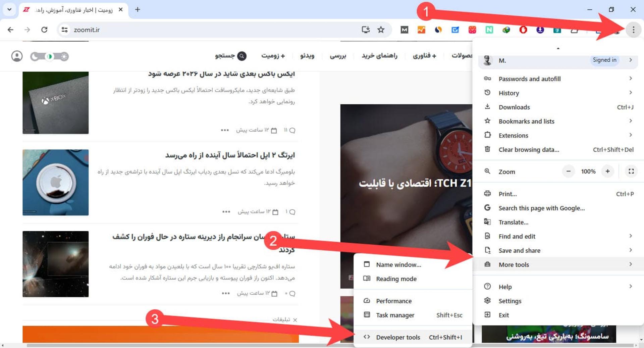This screenshot has width=644, height=348.
Task: Open the red Opera-style extension icon
Action: pyautogui.click(x=523, y=30)
